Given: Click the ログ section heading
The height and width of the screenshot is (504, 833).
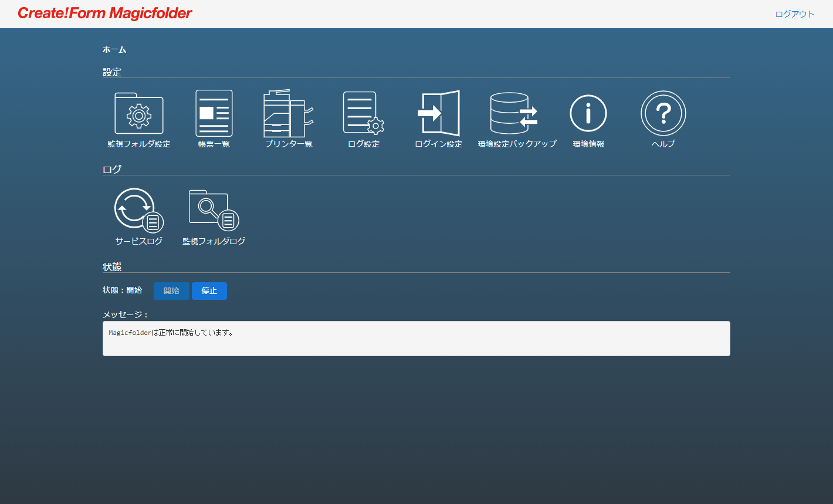Looking at the screenshot, I should click(x=112, y=170).
